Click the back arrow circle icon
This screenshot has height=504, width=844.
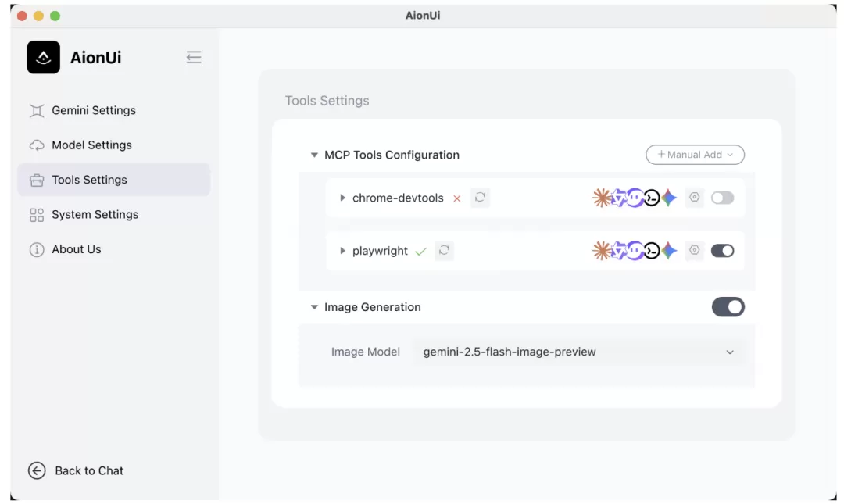(37, 470)
